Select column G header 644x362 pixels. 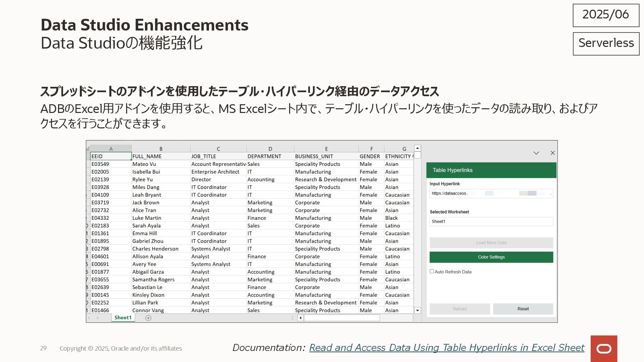pyautogui.click(x=399, y=148)
